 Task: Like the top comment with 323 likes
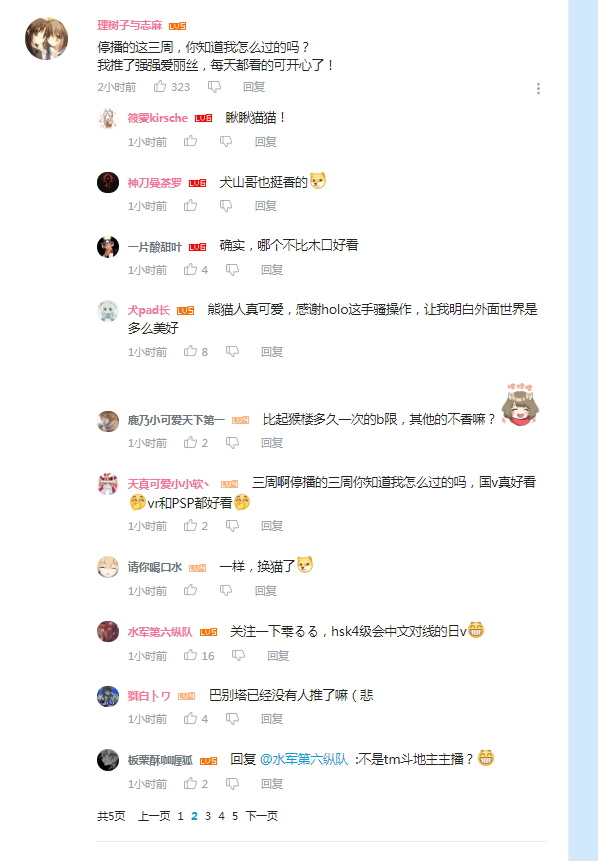tap(160, 86)
